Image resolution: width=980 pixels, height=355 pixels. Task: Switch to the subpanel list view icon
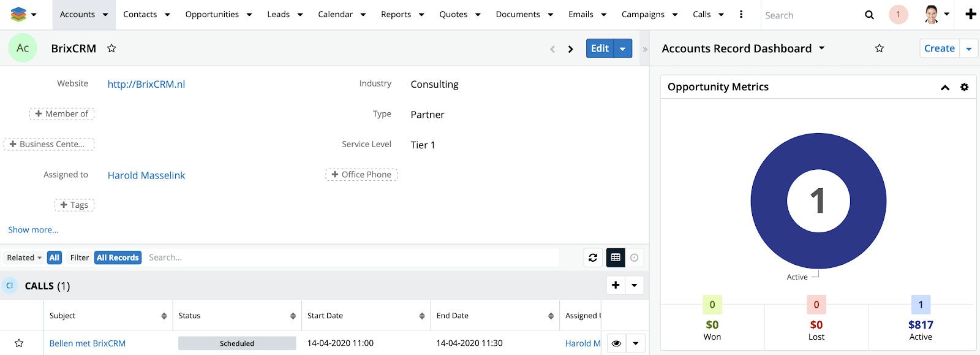click(616, 258)
